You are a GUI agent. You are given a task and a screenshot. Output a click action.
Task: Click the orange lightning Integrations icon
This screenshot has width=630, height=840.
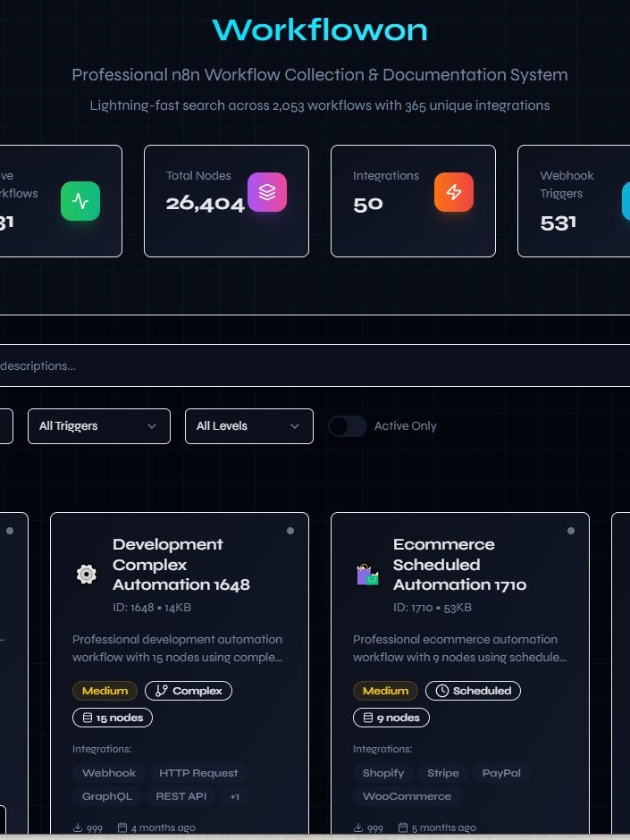coord(454,192)
